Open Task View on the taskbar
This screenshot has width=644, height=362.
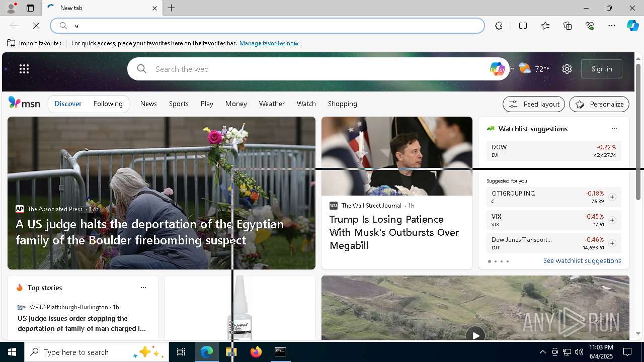pos(181,352)
